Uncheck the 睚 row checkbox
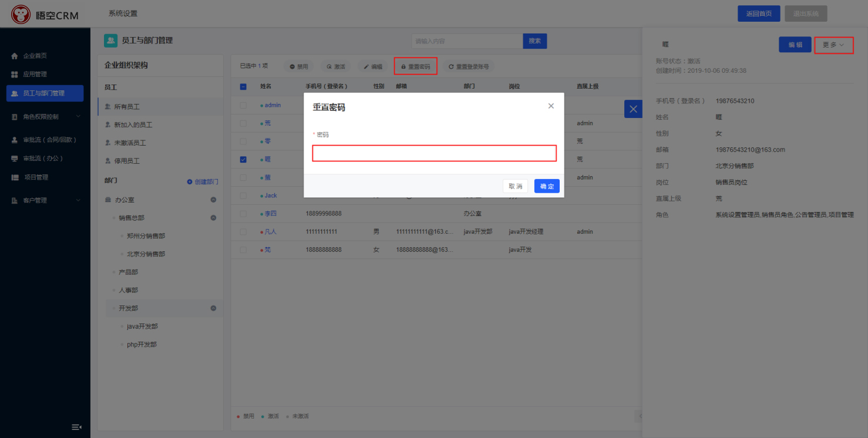Viewport: 868px width, 438px height. 243,159
